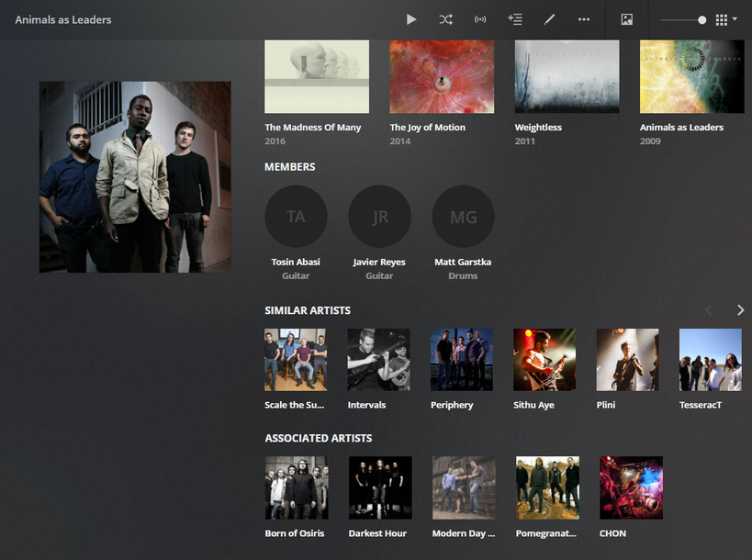752x560 pixels.
Task: Click The Madness Of Many title link
Action: pyautogui.click(x=313, y=128)
